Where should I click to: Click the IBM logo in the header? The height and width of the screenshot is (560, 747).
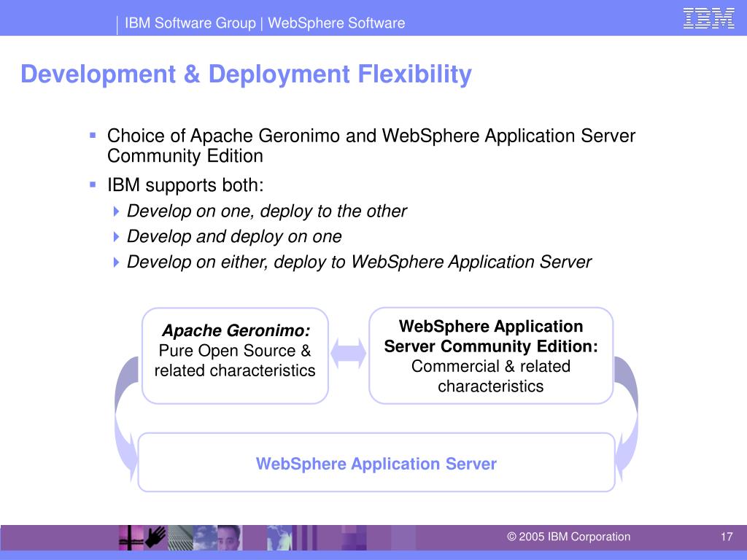click(708, 18)
